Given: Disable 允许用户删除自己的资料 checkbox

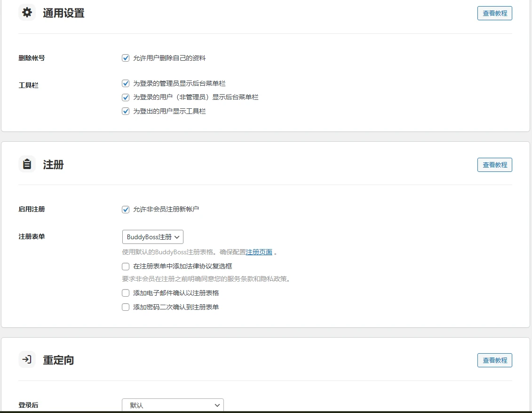Looking at the screenshot, I should 126,57.
